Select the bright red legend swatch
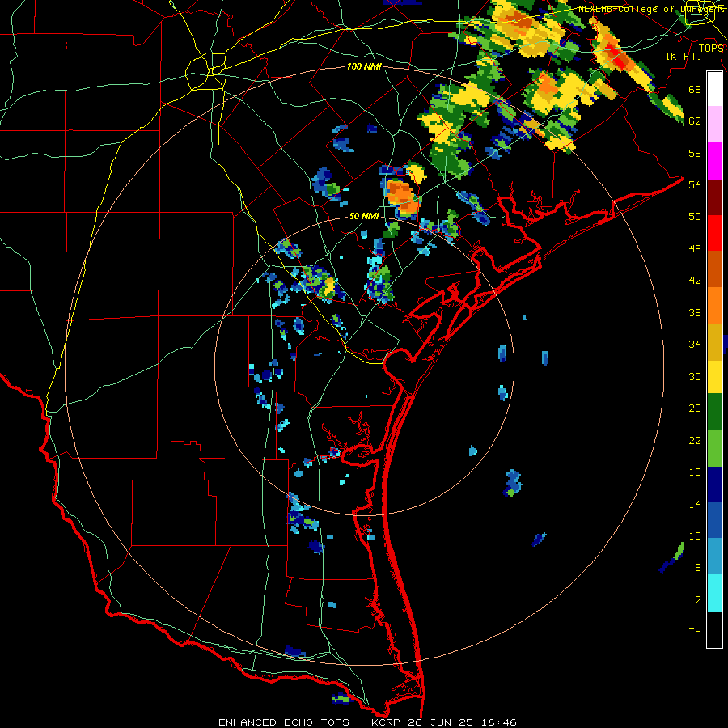Image resolution: width=728 pixels, height=728 pixels. coord(714,233)
